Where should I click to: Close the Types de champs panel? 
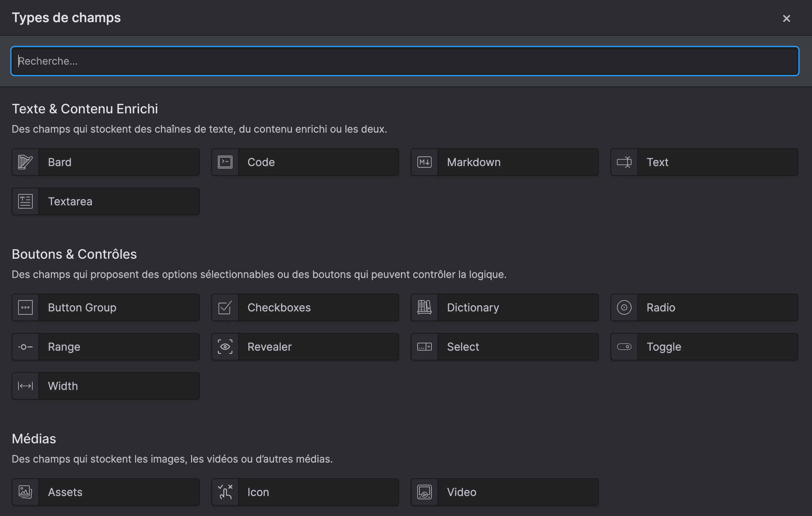tap(786, 19)
